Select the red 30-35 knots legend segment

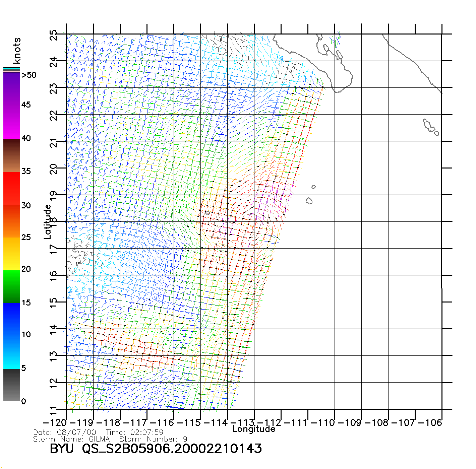(x=12, y=188)
